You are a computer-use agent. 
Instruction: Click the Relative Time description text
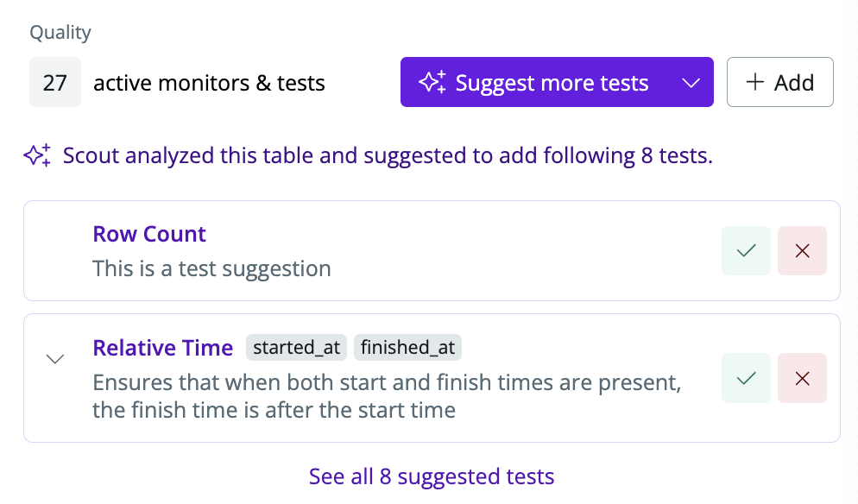point(387,396)
